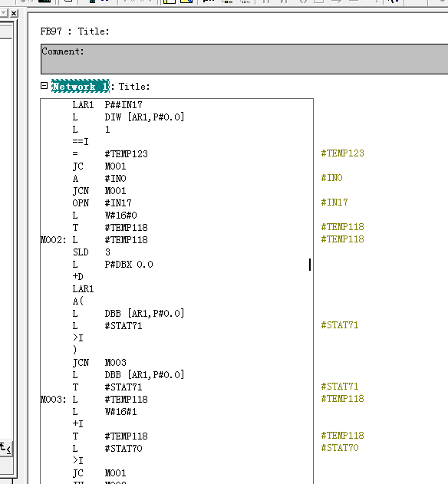Viewport: 448px width, 484px height.
Task: Open the left panel dropdown arrow
Action: (x=4, y=13)
